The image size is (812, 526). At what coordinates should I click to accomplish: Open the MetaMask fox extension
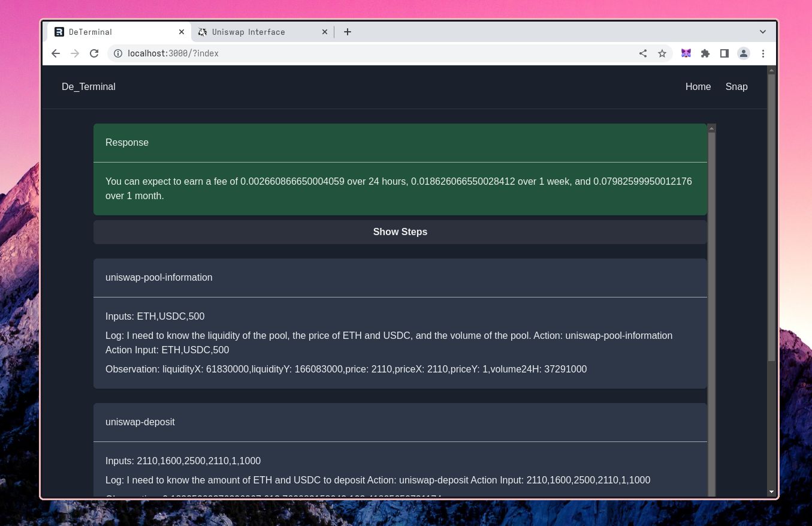point(686,53)
